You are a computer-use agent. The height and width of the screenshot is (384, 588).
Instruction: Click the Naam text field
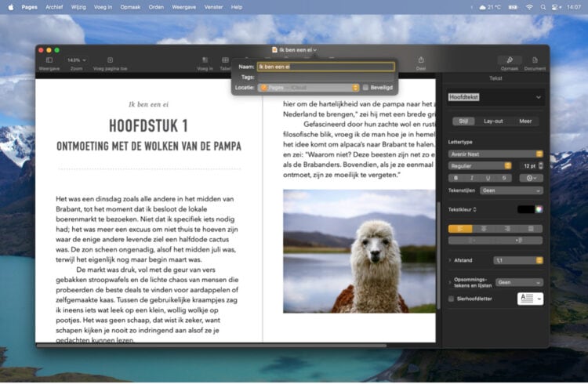pyautogui.click(x=325, y=67)
